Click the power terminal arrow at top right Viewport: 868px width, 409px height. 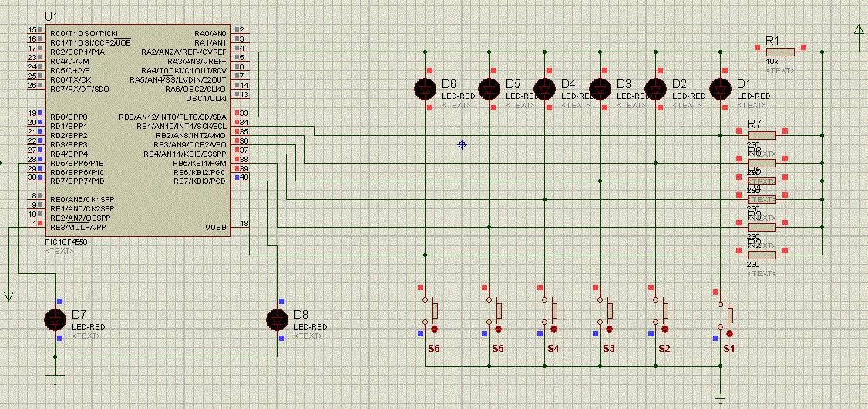(x=859, y=31)
